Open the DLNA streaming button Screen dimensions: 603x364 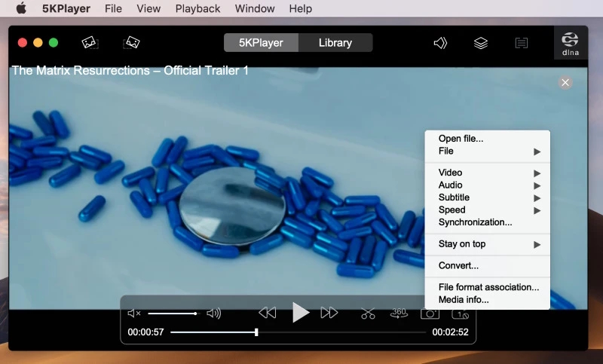click(571, 43)
